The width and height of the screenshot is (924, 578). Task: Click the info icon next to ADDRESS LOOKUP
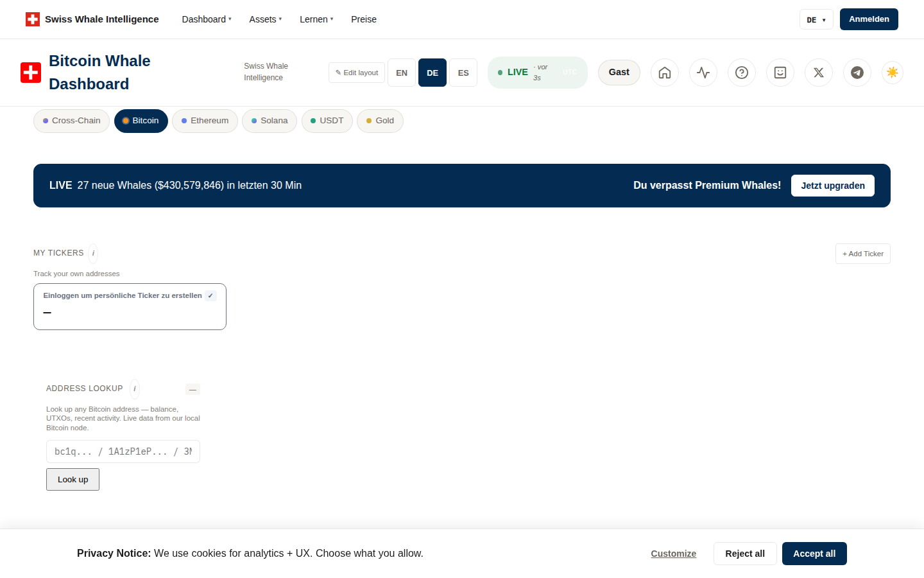tap(135, 389)
